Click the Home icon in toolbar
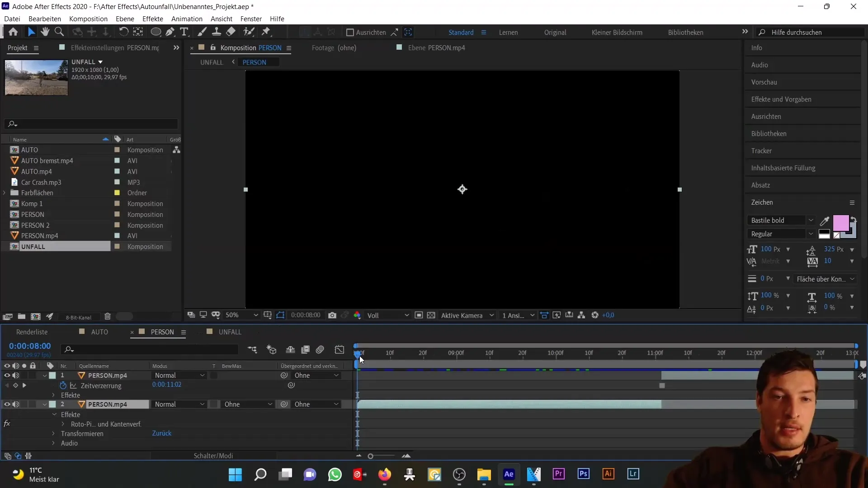 click(13, 32)
